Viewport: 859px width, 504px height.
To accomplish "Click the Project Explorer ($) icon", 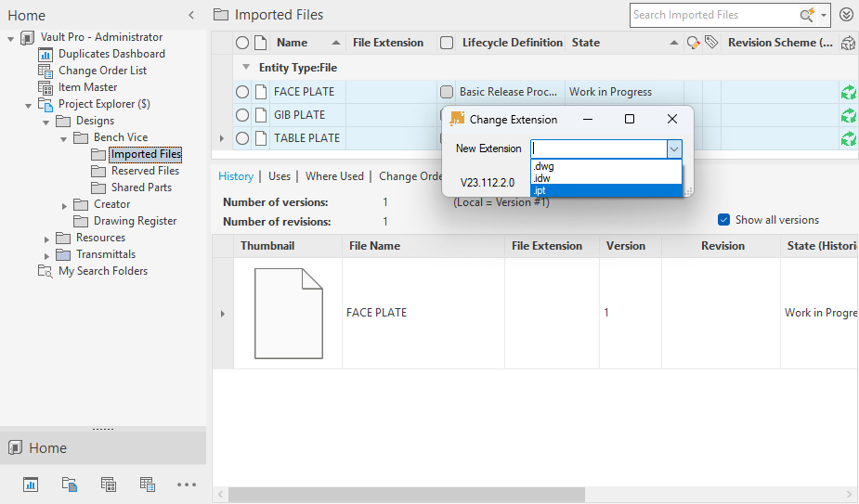I will (46, 104).
